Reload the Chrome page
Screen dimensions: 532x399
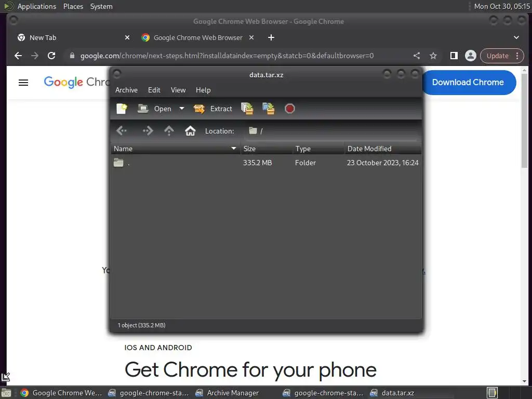pyautogui.click(x=51, y=56)
